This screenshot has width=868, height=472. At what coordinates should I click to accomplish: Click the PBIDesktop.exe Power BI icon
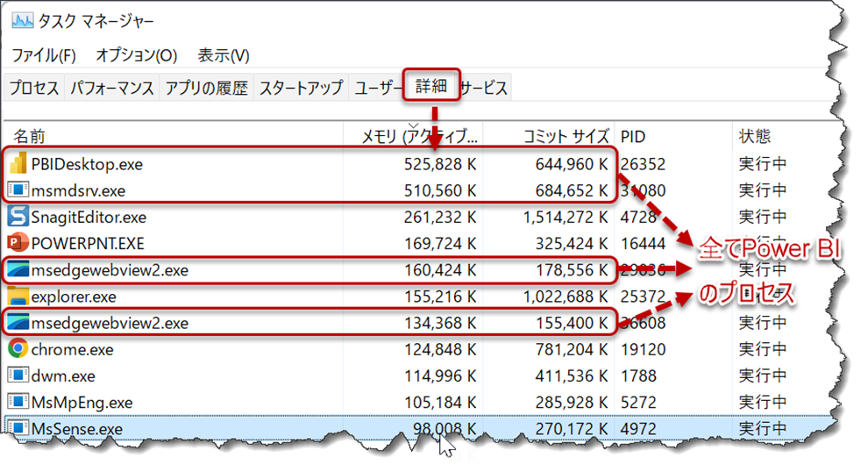pyautogui.click(x=18, y=163)
